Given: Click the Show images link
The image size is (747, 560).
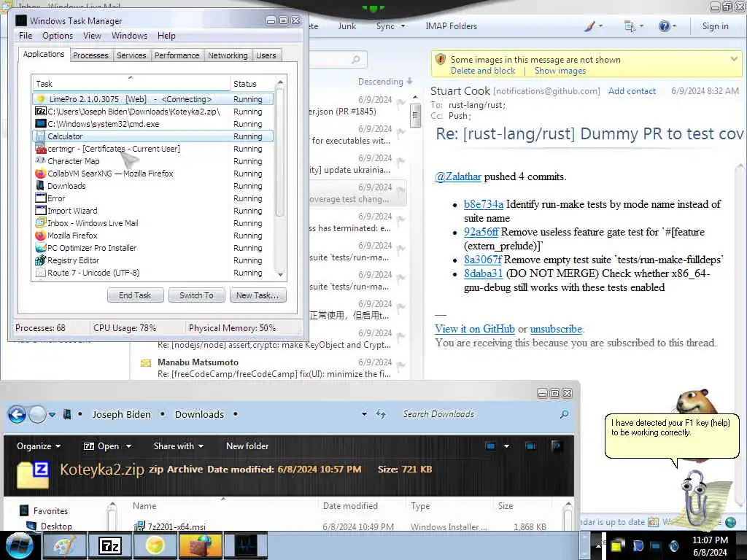Looking at the screenshot, I should [560, 71].
